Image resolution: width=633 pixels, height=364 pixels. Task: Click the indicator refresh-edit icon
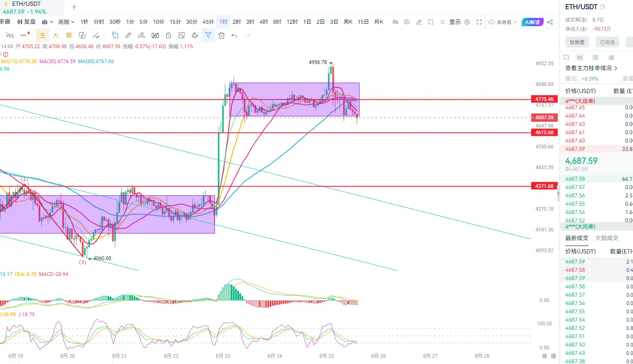tap(82, 36)
